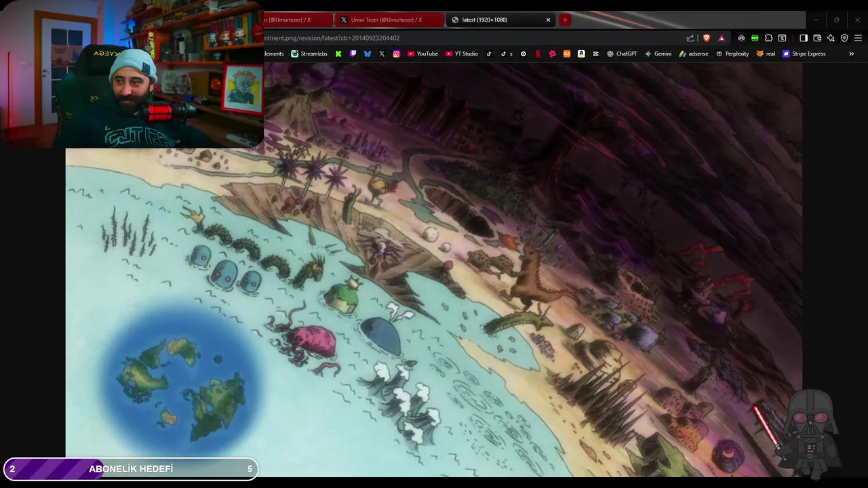Open the Extensions puzzle icon

point(768,38)
